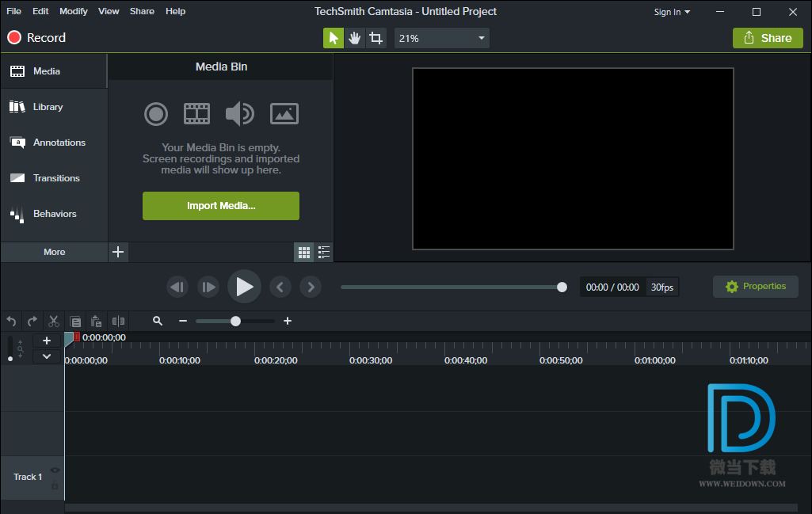
Task: Jump to previous clip with left chevron
Action: [x=280, y=287]
